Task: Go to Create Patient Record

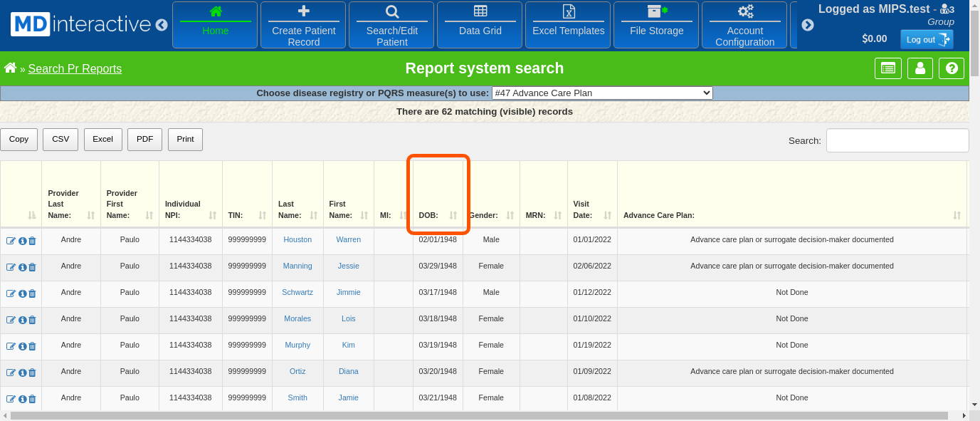Action: tap(303, 25)
